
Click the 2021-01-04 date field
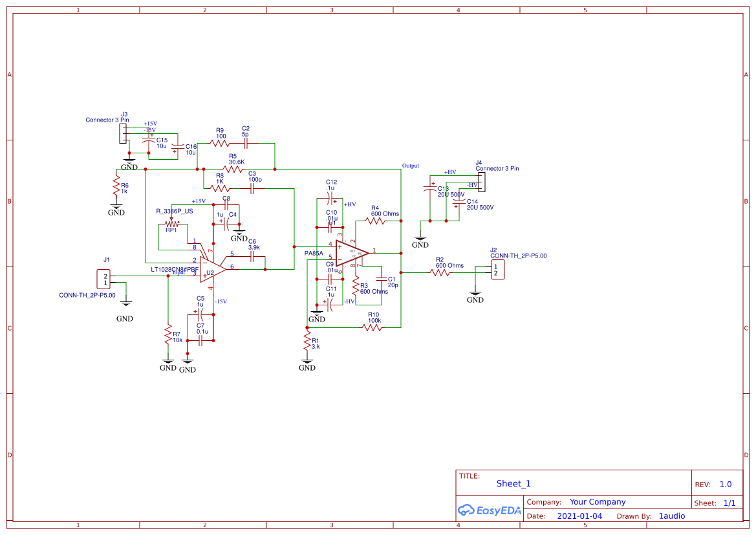(x=579, y=516)
